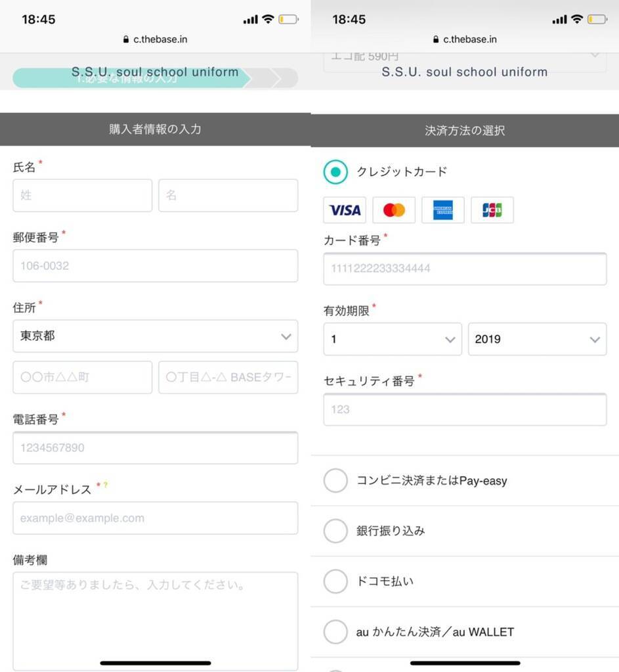Tap the help question mark beside メールアドレス
Screen dimensions: 619x672
(x=105, y=485)
